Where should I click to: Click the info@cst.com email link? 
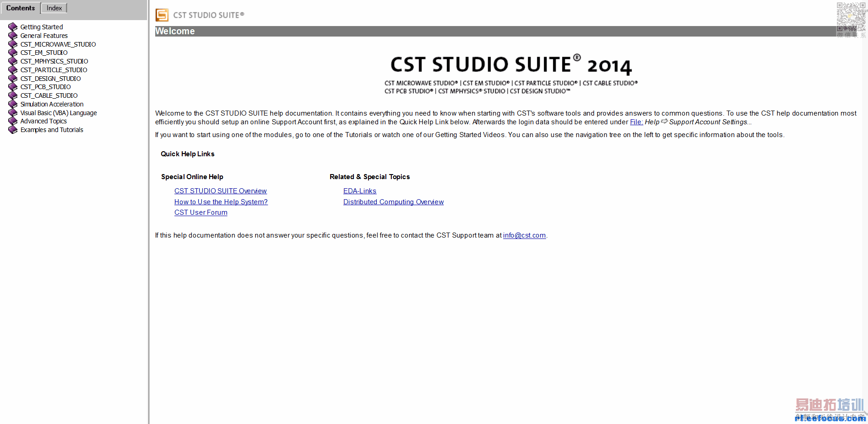[x=524, y=235]
